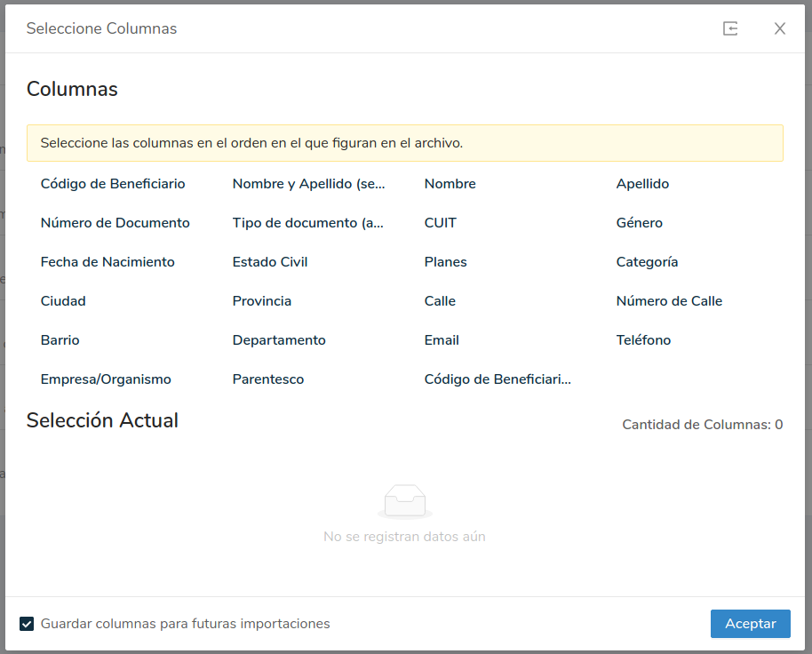
Task: Select the Provincia column
Action: tap(261, 301)
